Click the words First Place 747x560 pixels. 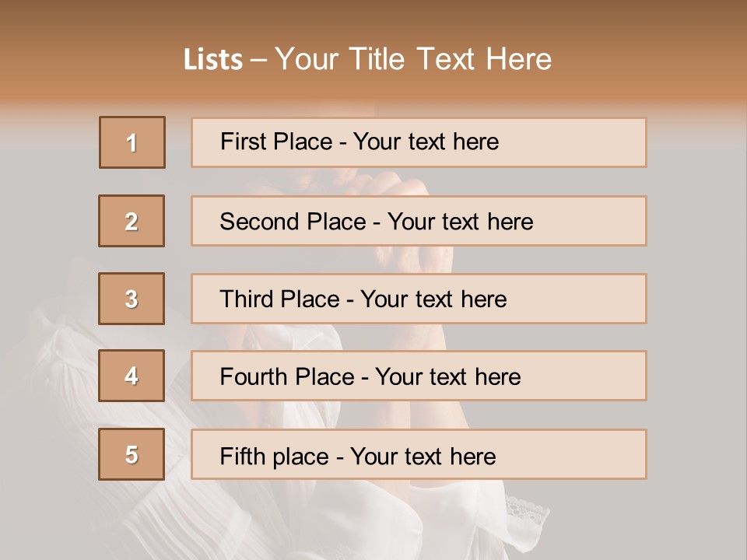click(x=276, y=142)
